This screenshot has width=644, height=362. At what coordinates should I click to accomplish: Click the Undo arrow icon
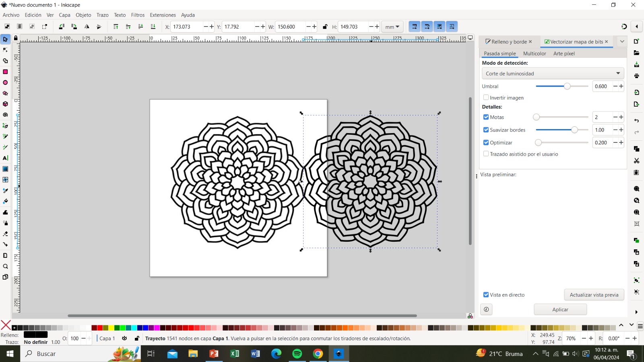(636, 121)
